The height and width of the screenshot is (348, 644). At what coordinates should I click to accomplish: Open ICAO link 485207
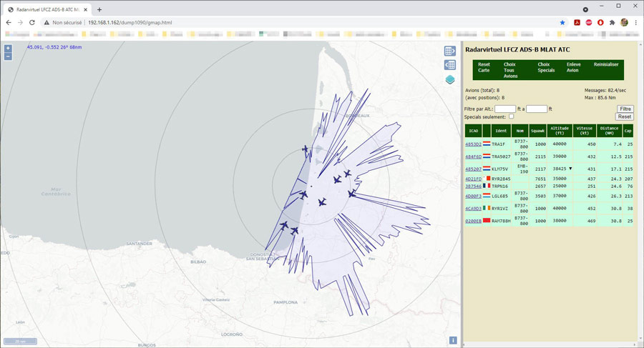[x=473, y=169]
